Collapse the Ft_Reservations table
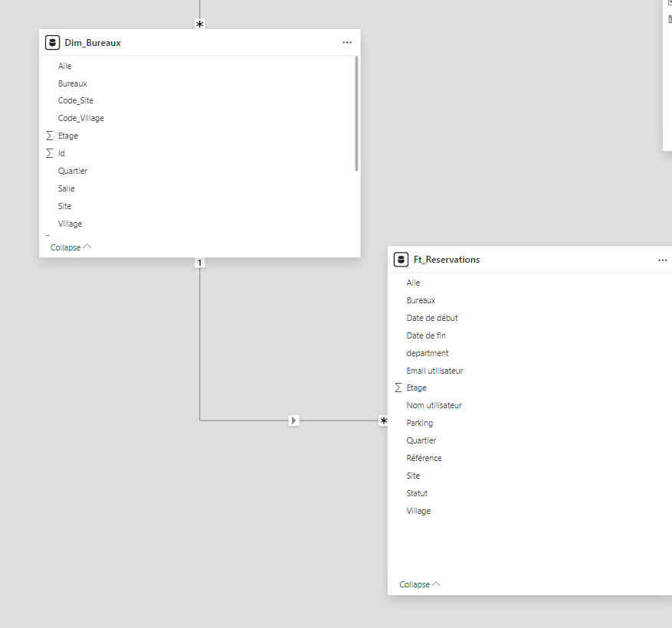The width and height of the screenshot is (672, 628). pos(420,584)
